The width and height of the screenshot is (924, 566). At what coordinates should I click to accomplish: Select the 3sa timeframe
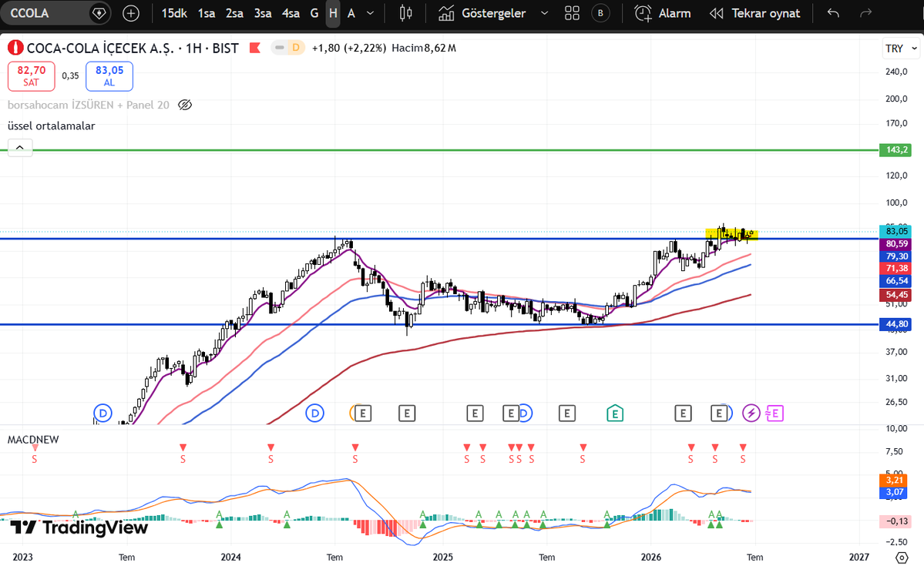point(263,13)
